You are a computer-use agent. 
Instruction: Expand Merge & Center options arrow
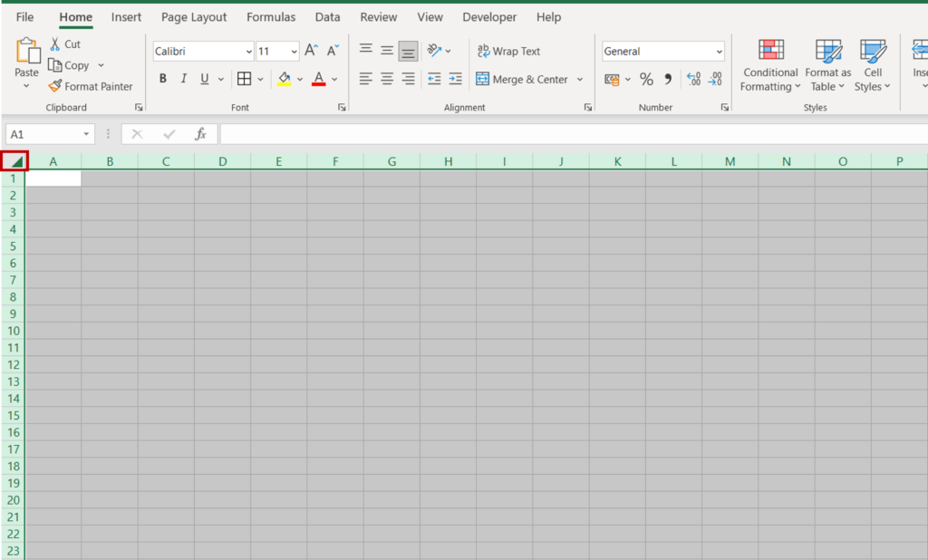pyautogui.click(x=580, y=80)
